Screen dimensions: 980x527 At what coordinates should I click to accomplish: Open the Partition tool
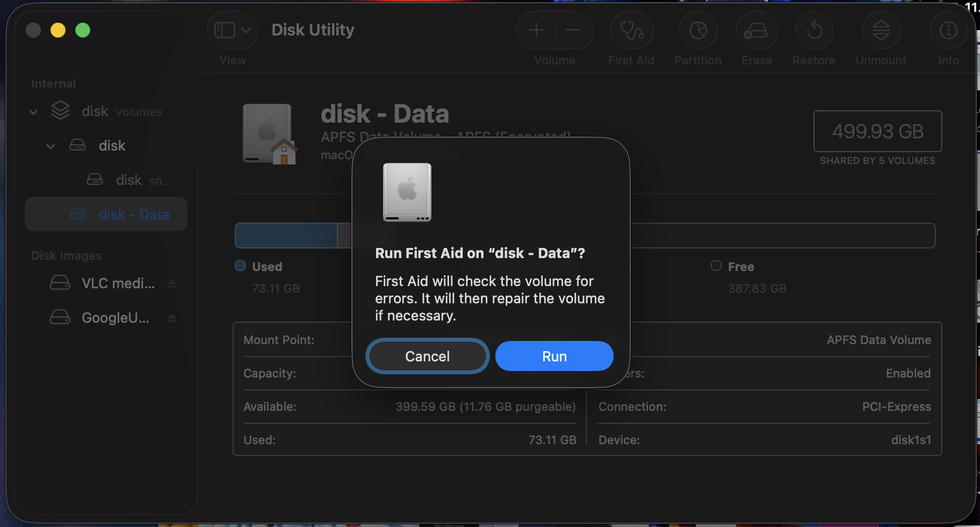(697, 31)
